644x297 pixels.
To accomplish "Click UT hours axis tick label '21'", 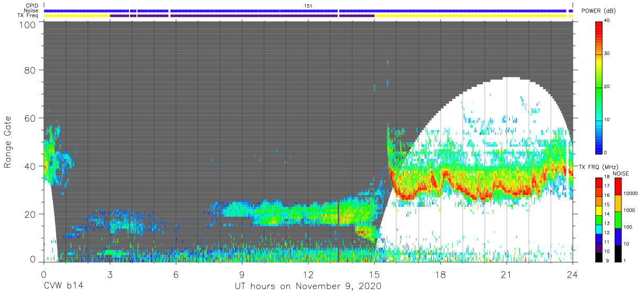I will click(x=507, y=274).
